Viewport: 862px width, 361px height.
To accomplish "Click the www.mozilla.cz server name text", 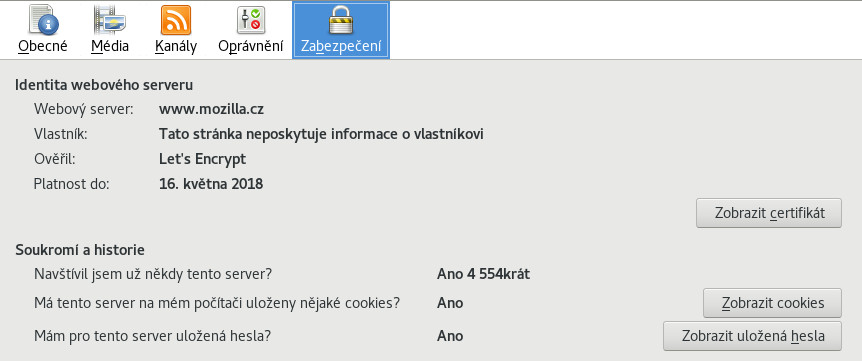I will (212, 109).
